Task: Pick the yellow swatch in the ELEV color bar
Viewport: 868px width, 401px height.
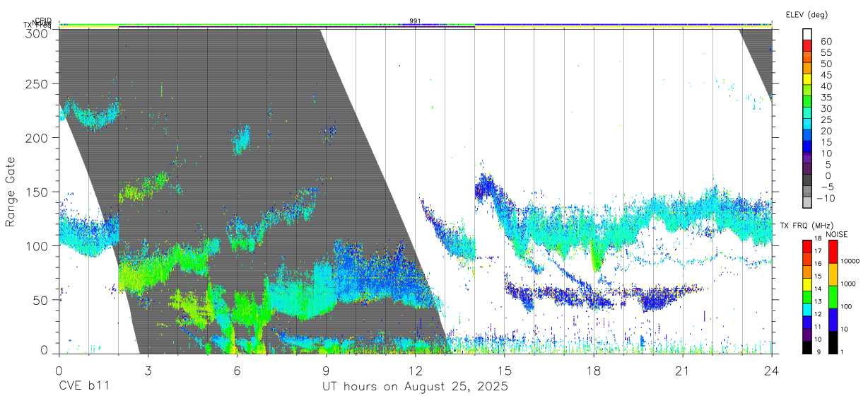Action: point(807,79)
